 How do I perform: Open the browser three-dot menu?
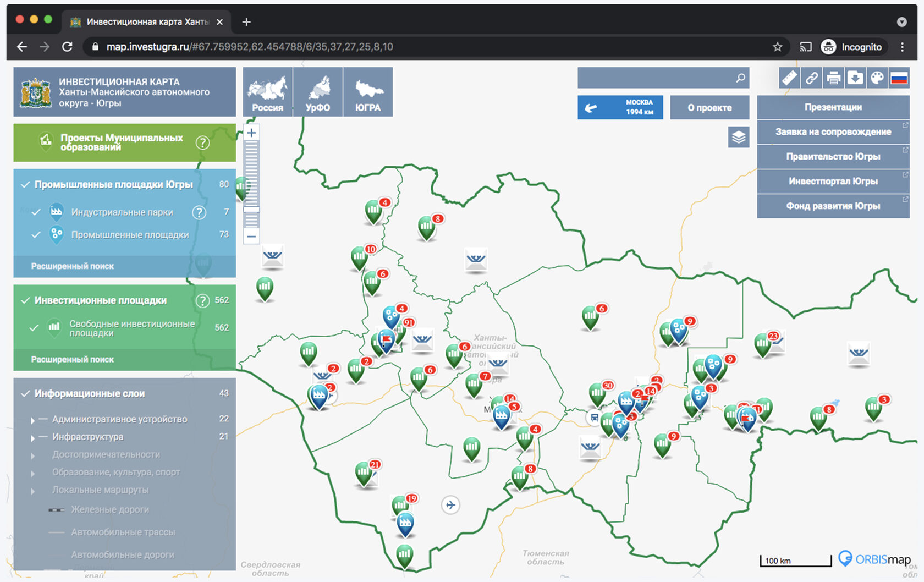click(902, 47)
